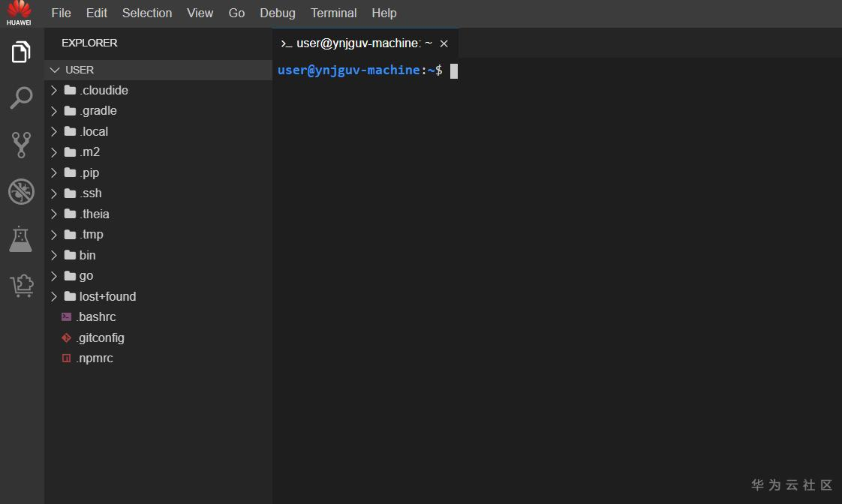The image size is (842, 504).
Task: Expand the .tmp folder chevron
Action: pos(54,235)
